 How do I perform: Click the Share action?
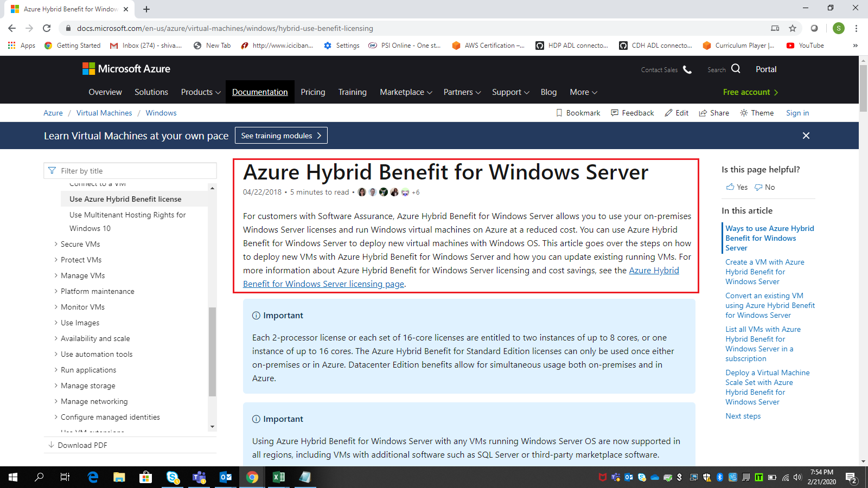point(714,113)
